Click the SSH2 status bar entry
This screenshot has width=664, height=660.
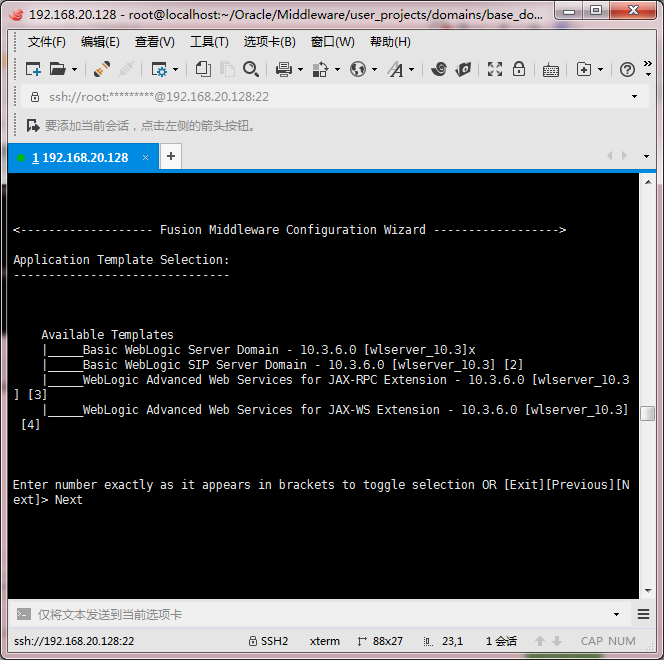[x=268, y=641]
